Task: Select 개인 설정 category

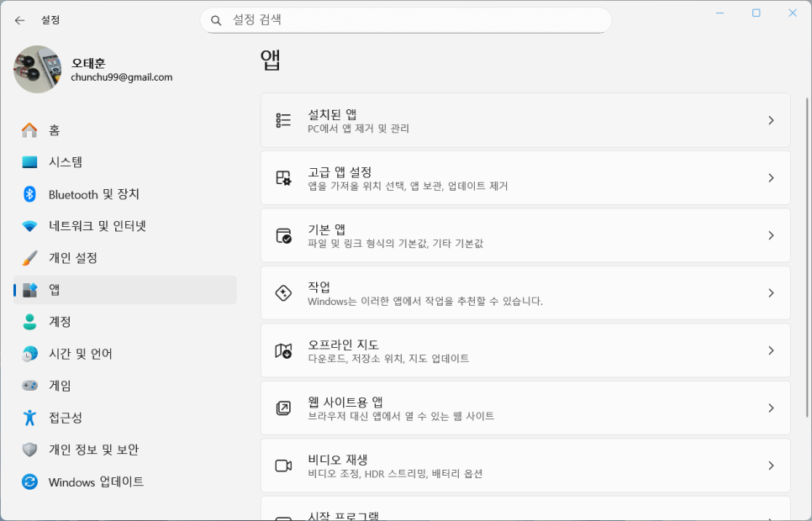Action: pyautogui.click(x=124, y=258)
